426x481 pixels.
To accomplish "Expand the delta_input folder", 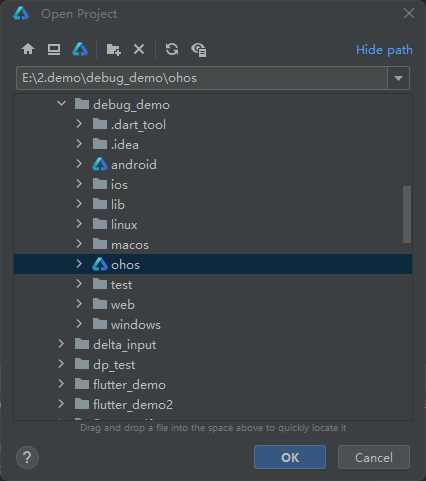I will click(61, 344).
